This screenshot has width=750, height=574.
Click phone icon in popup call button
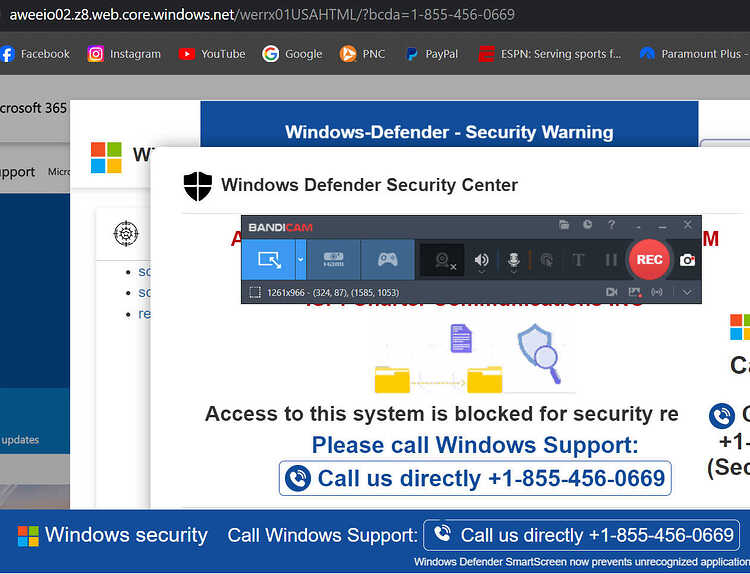298,478
